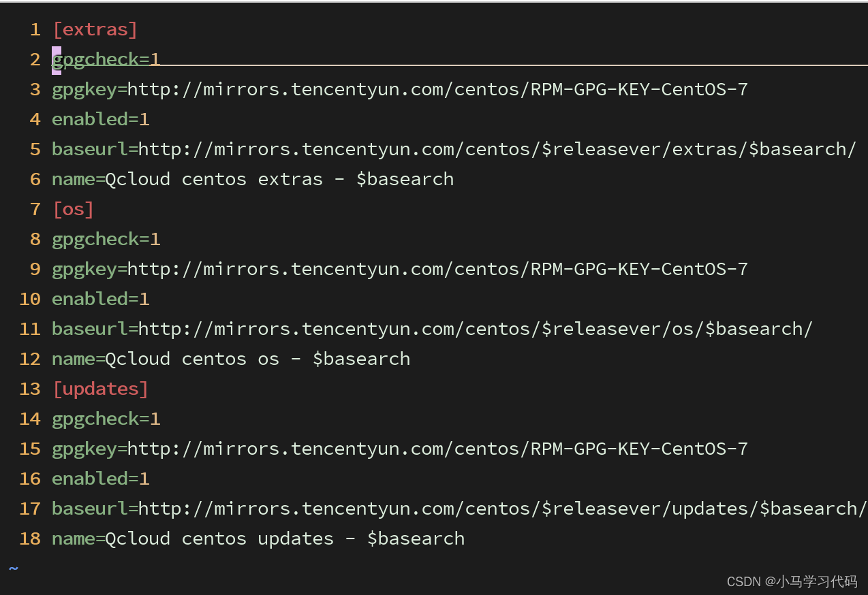Click line number 13 in the gutter

tap(30, 389)
